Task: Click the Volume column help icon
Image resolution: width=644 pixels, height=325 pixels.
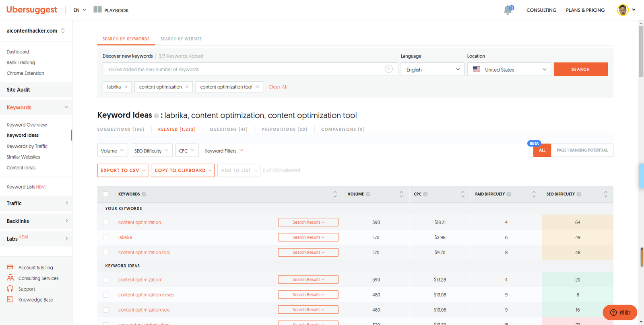Action: coord(368,194)
